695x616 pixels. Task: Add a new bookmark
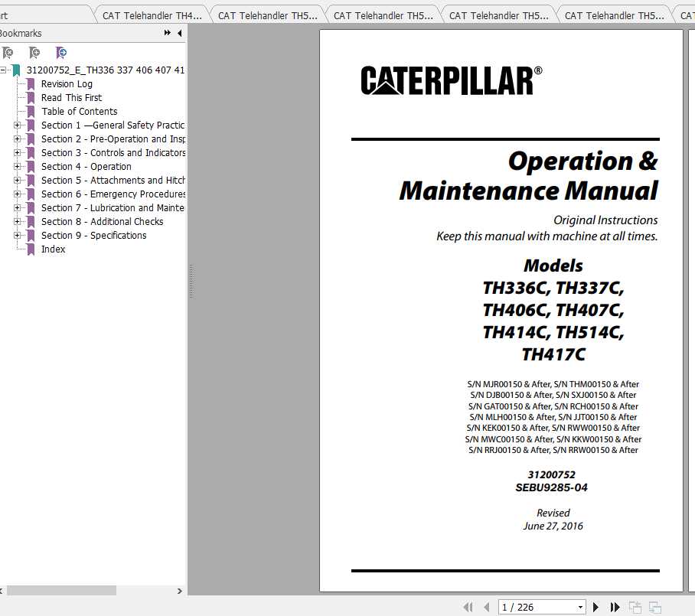tap(34, 52)
